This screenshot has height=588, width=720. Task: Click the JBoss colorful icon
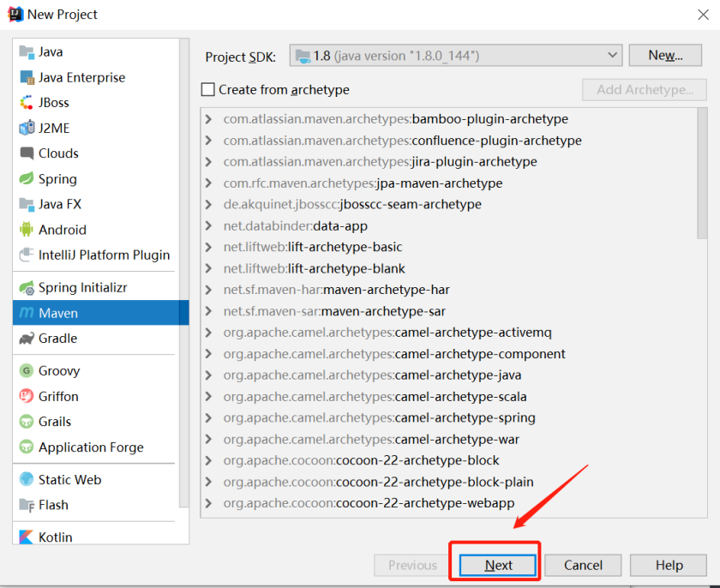tap(27, 102)
